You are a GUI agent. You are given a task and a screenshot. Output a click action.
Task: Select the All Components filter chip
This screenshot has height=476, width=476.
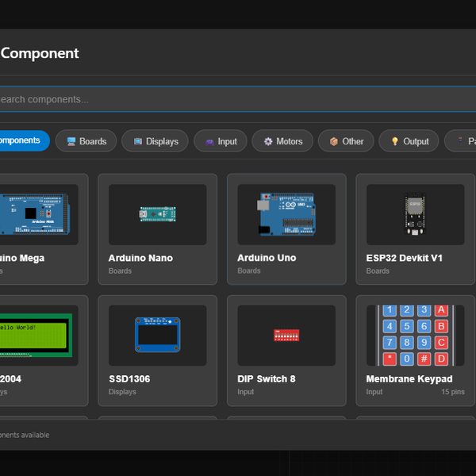pyautogui.click(x=25, y=140)
